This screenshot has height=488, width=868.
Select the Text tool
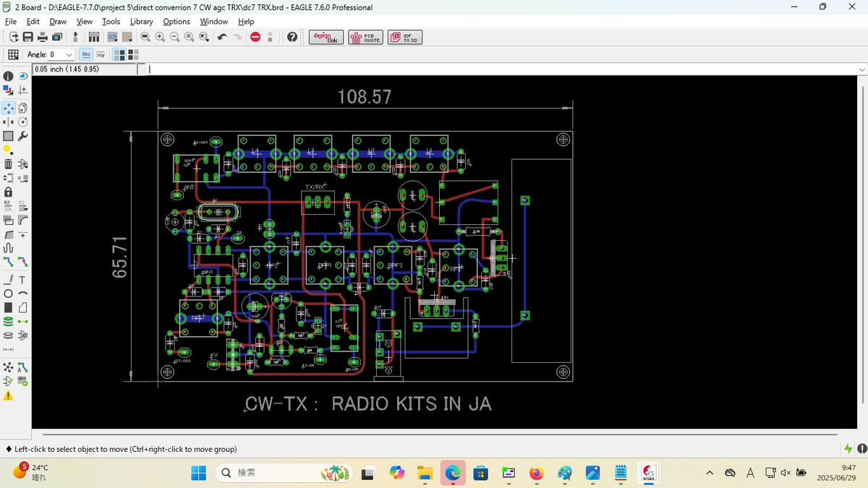pyautogui.click(x=23, y=280)
